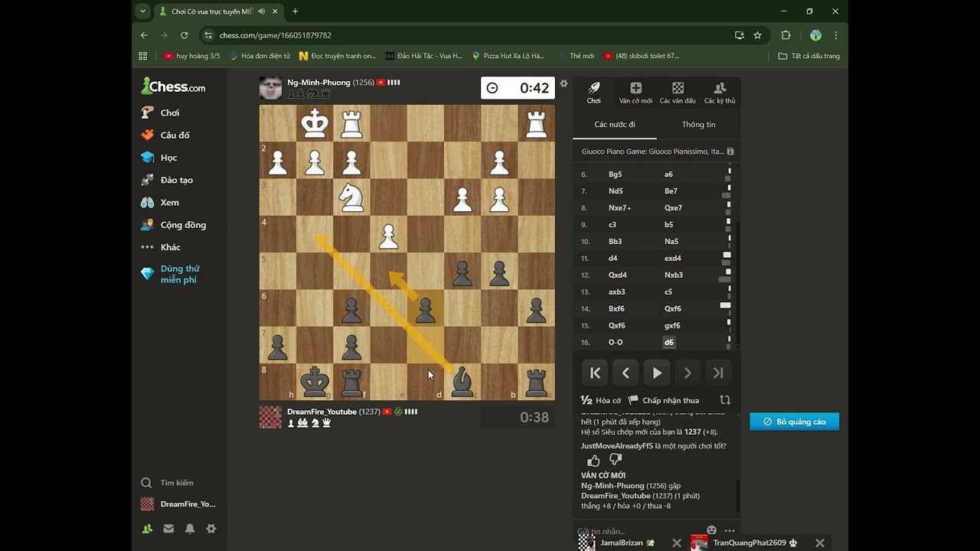Open the browser apps grid icon
980x551 pixels.
(x=142, y=56)
